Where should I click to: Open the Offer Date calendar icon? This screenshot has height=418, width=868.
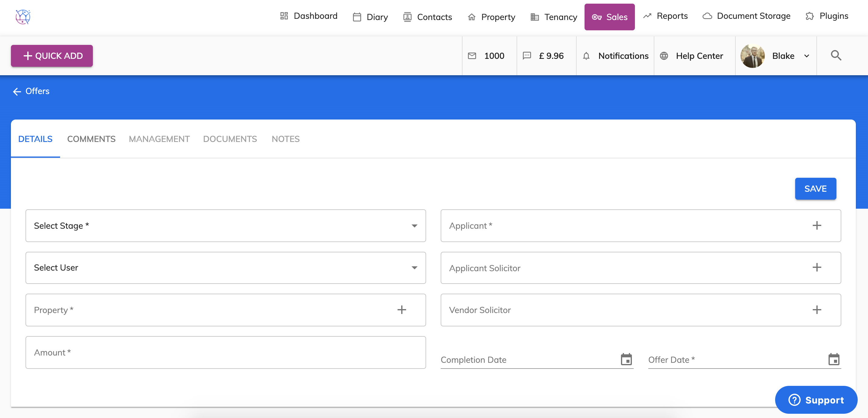(834, 359)
